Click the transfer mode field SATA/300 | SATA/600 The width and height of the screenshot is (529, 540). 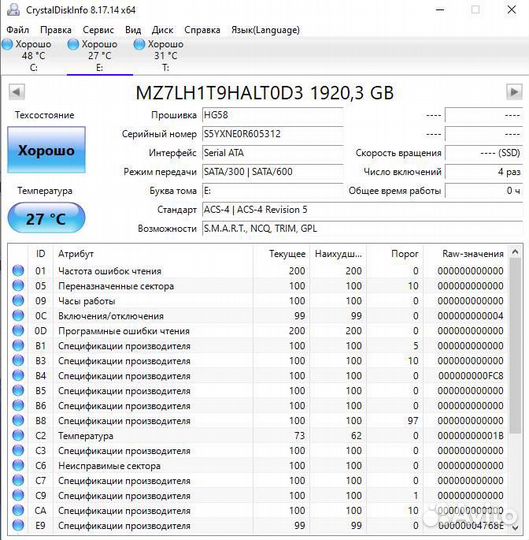click(272, 172)
